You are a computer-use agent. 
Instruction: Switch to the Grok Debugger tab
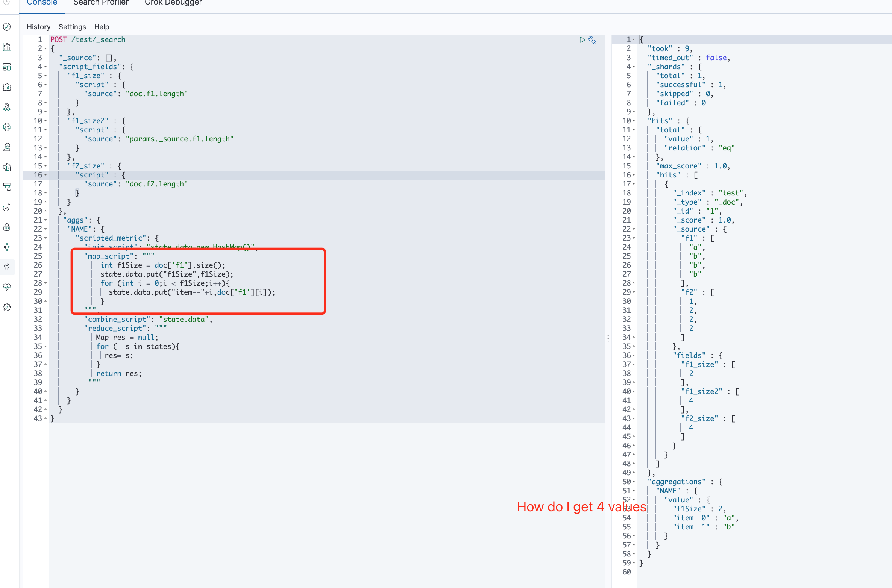point(173,3)
